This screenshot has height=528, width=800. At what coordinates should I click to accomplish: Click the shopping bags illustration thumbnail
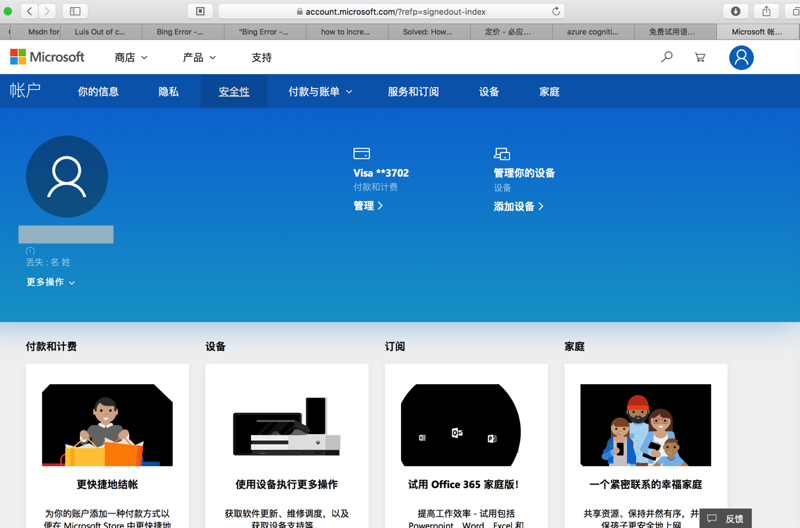click(107, 425)
